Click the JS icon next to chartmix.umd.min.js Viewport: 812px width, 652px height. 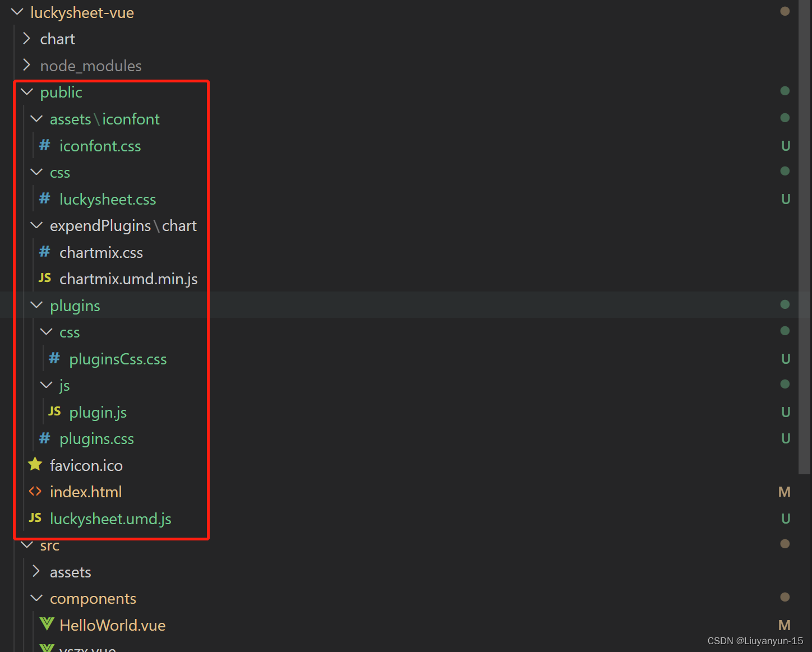pos(45,279)
